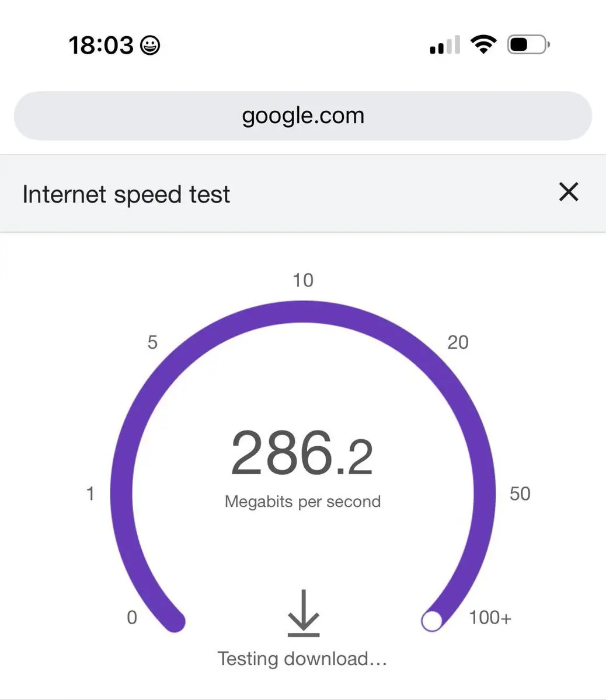606x700 pixels.
Task: Tap the 20 mark on gauge
Action: click(458, 342)
